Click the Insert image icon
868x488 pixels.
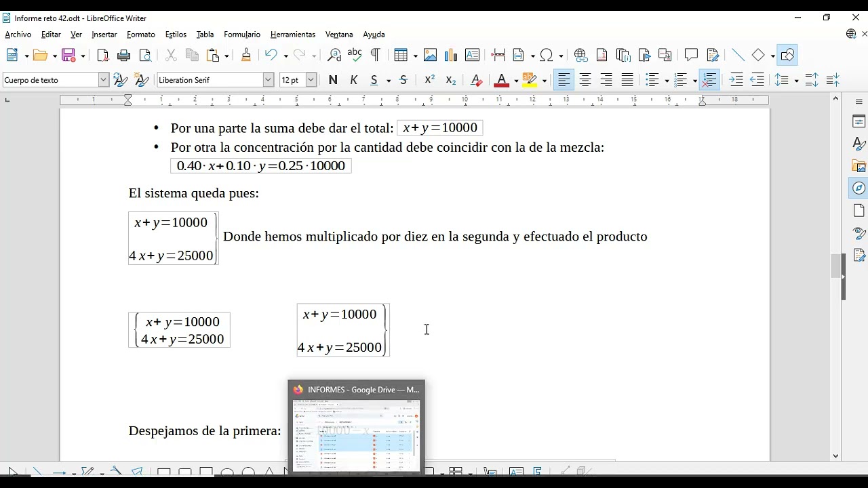(430, 56)
